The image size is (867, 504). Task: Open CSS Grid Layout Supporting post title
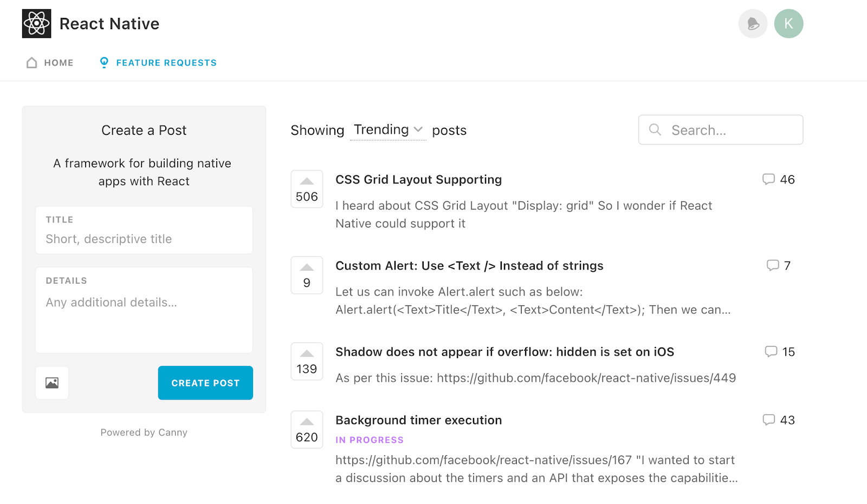click(418, 179)
